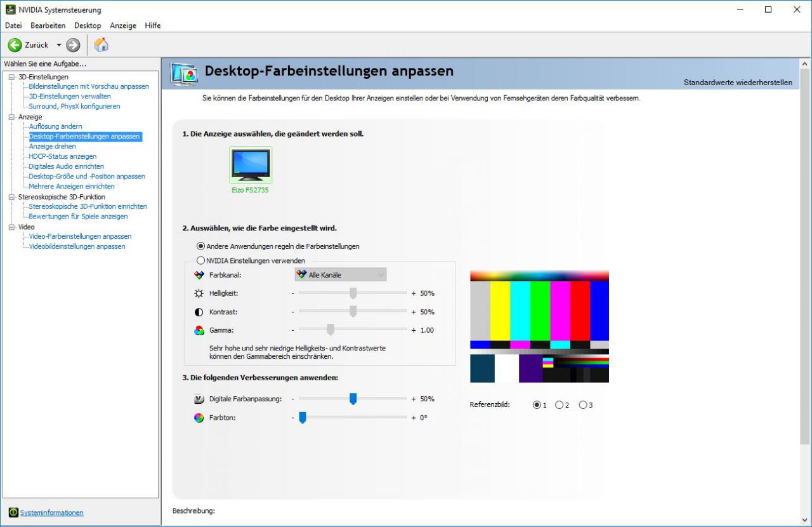Click the Zurück text button

pyautogui.click(x=36, y=45)
